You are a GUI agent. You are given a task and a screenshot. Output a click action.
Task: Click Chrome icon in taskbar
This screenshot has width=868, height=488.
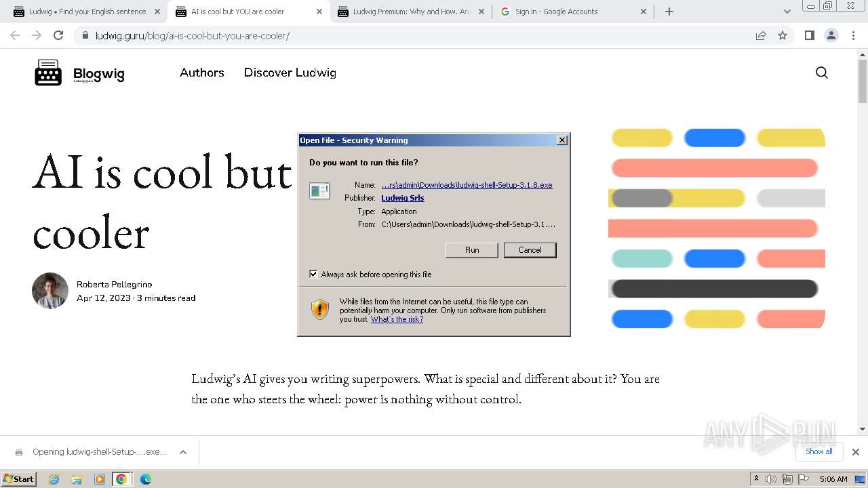click(121, 479)
